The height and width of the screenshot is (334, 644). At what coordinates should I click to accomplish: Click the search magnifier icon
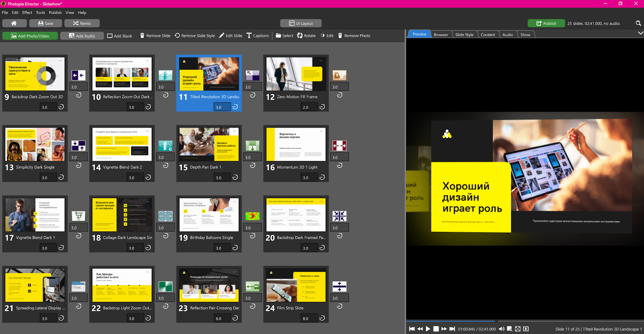click(x=638, y=23)
